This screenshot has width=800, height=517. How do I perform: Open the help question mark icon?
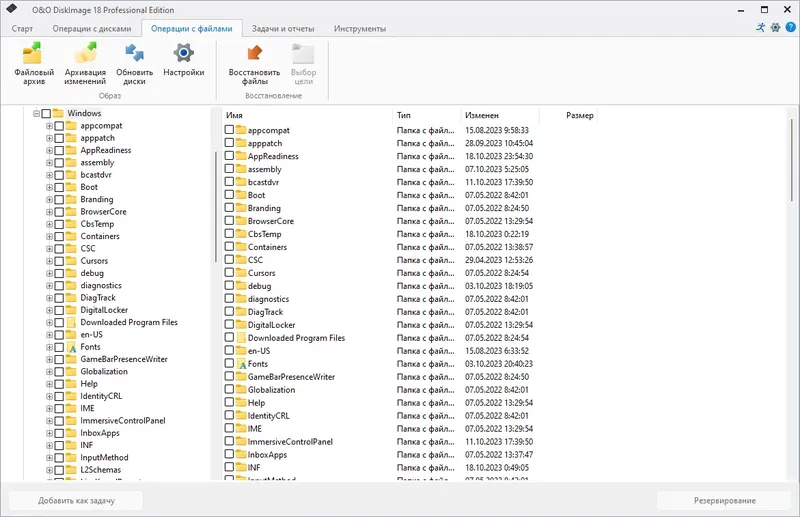[790, 28]
